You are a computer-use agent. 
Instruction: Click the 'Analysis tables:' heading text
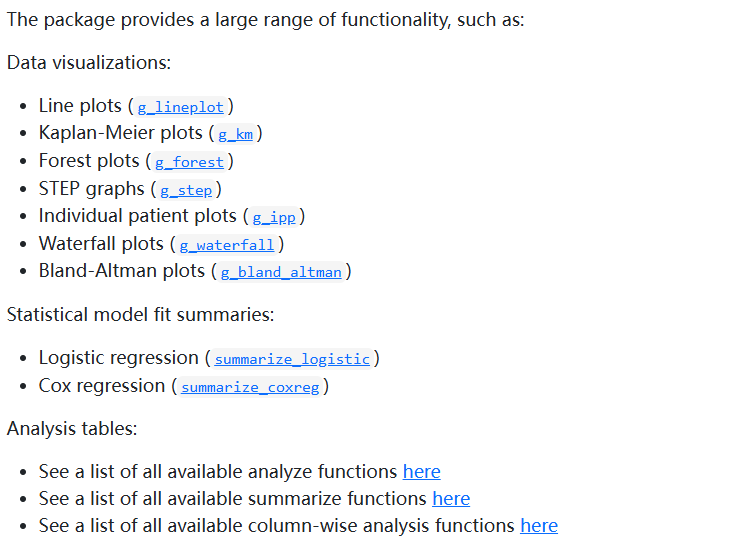click(72, 429)
